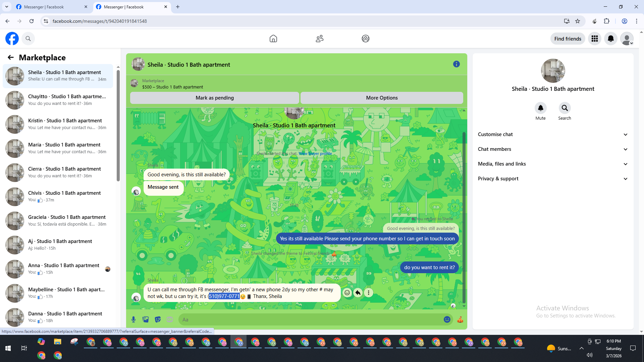644x362 pixels.
Task: Click the Find friends button
Action: (x=568, y=39)
